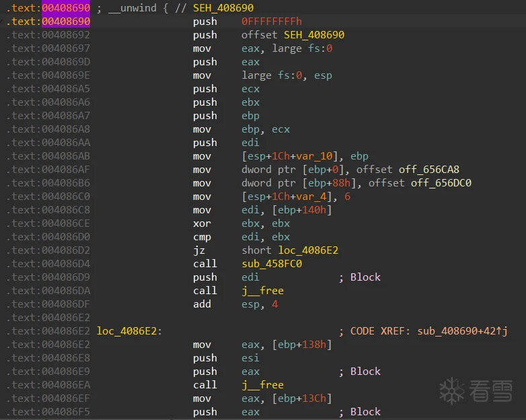Select the 'push esi' instruction
This screenshot has height=420, width=526.
[226, 358]
